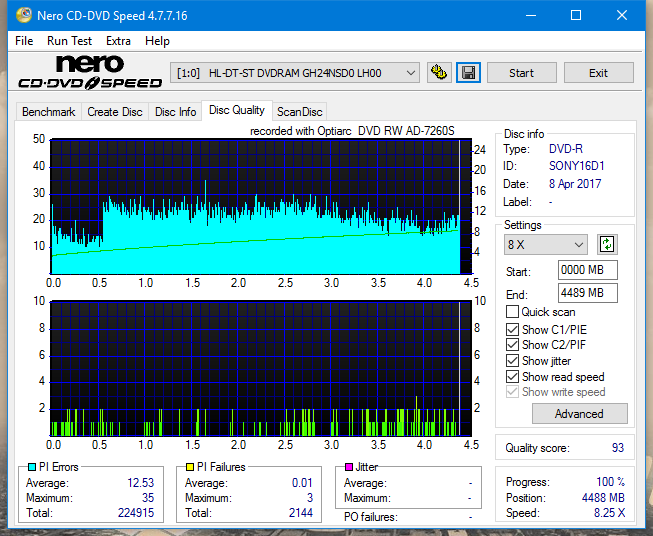Click the Start field showing 0000 MB
The image size is (653, 536).
tap(588, 270)
